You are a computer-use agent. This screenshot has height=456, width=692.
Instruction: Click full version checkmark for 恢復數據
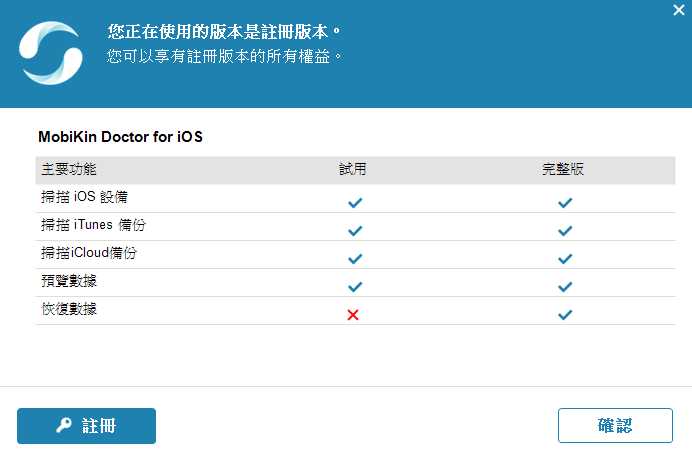565,314
